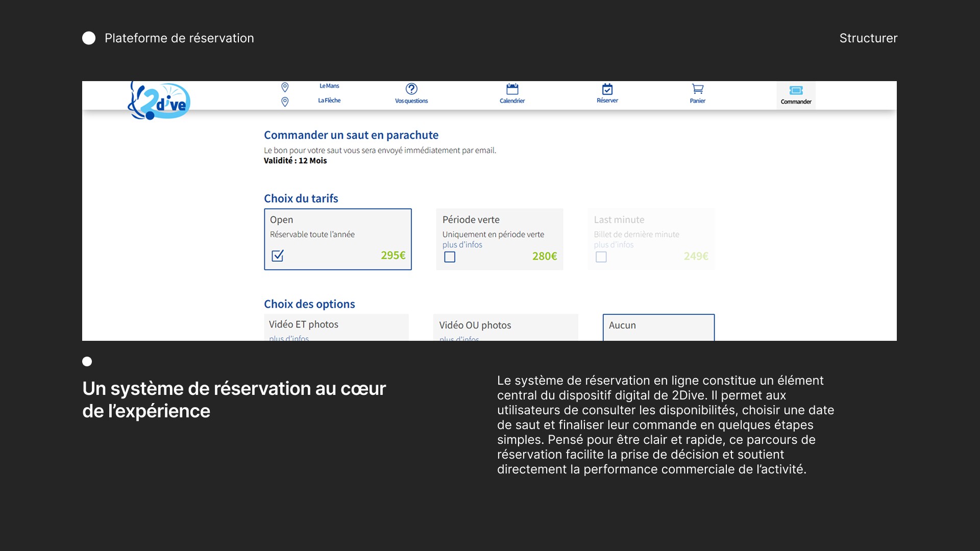Open the Calendrier calendar icon
The height and width of the screenshot is (551, 980).
pos(512,89)
